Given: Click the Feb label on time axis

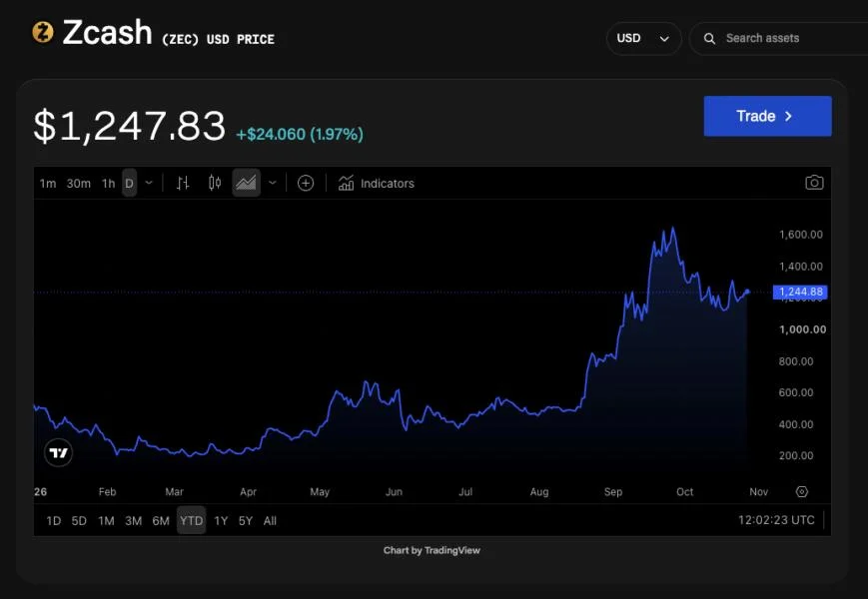Looking at the screenshot, I should click(x=108, y=492).
